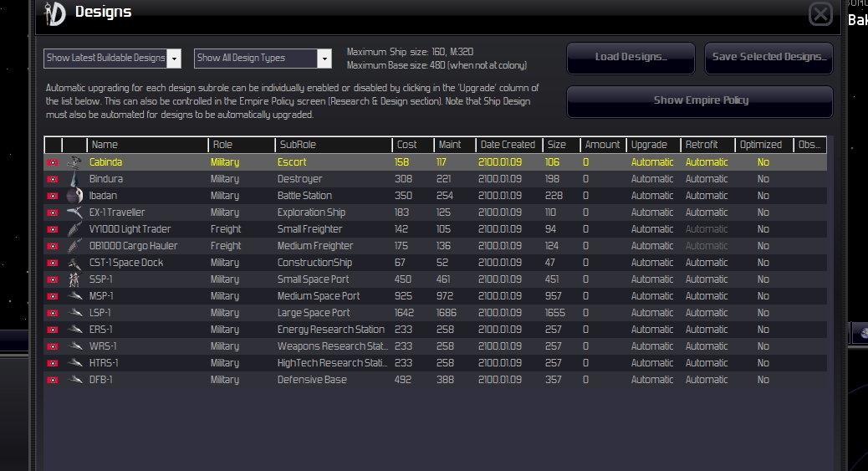
Task: Click the Load Designs button
Action: [631, 58]
